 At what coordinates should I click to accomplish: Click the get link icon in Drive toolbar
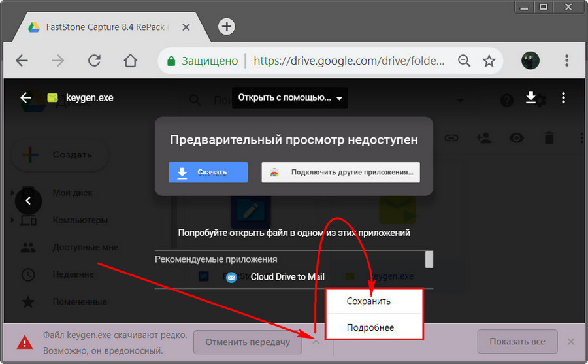click(451, 138)
